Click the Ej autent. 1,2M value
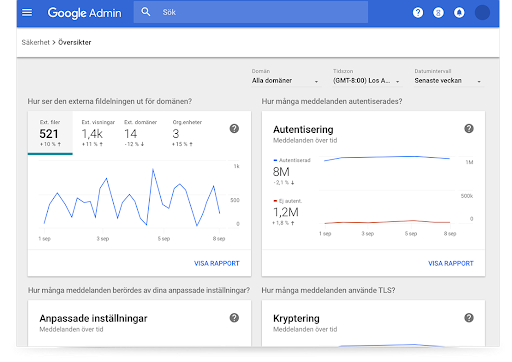This screenshot has height=362, width=512. 286,212
